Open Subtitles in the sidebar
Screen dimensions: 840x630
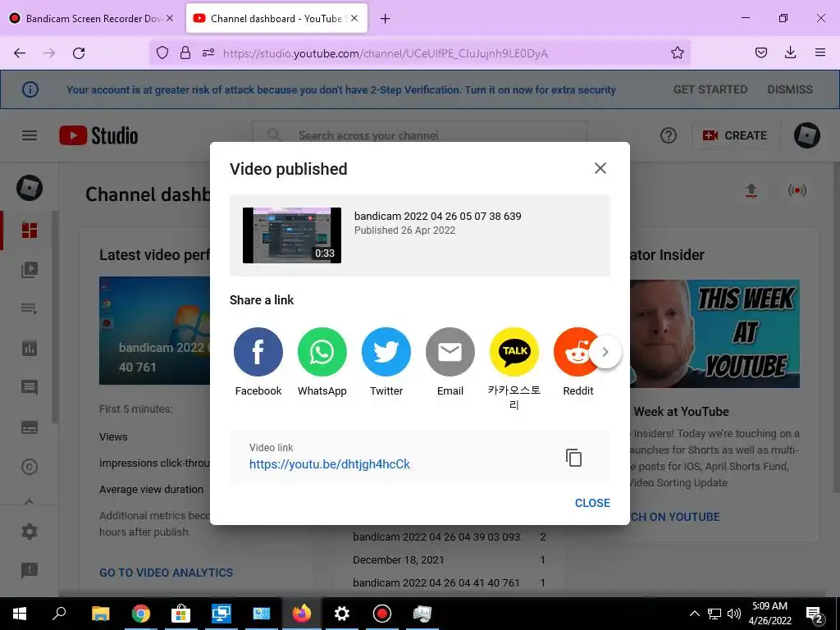(30, 427)
